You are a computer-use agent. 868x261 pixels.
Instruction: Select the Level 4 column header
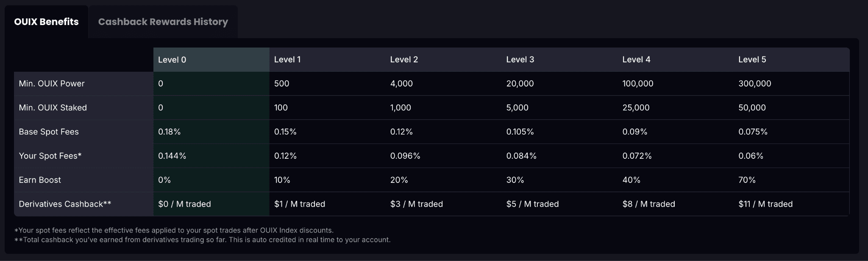click(x=636, y=60)
